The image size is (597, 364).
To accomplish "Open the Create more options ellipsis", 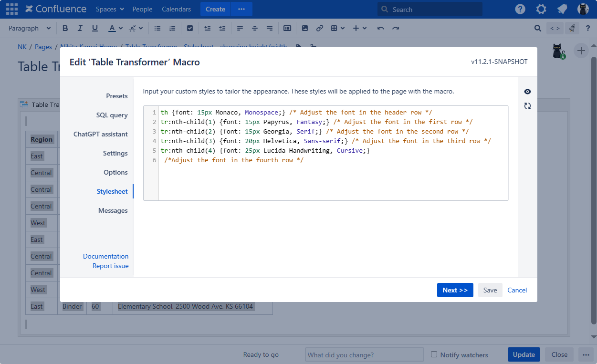I will pyautogui.click(x=241, y=9).
